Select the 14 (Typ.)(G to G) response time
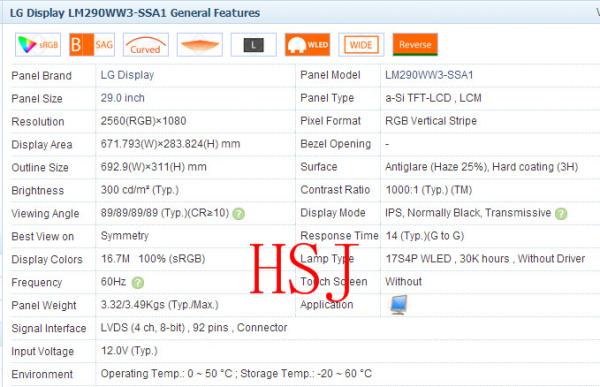 [425, 236]
